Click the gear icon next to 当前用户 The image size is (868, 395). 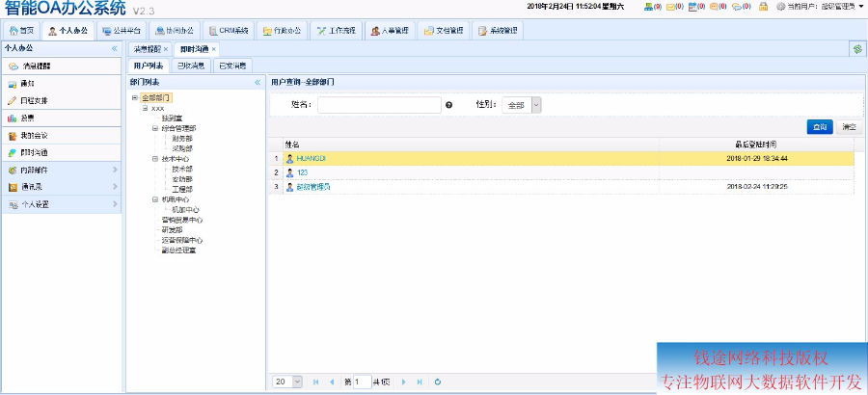pos(780,7)
